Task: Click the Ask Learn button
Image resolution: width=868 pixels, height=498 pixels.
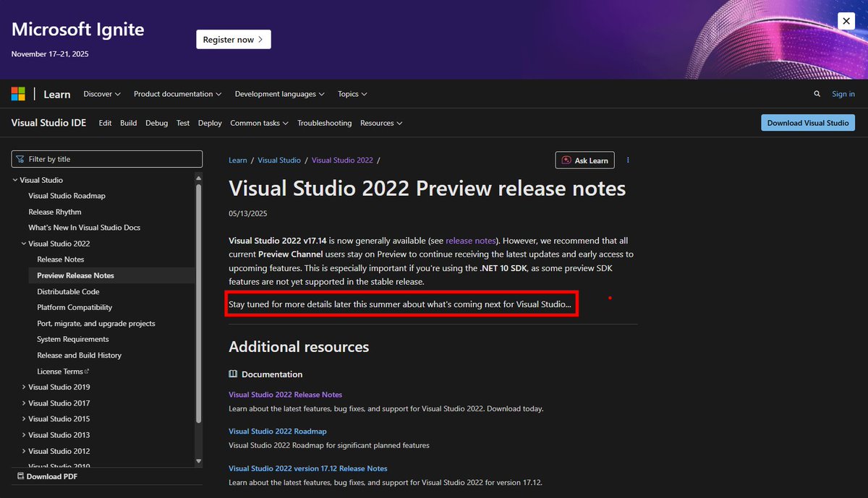Action: (x=584, y=160)
